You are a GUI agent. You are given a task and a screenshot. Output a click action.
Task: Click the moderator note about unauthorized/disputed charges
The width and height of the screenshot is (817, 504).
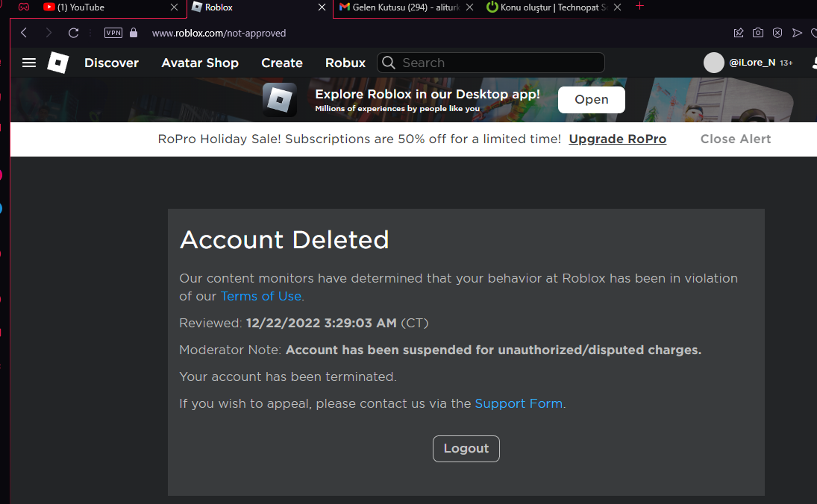[493, 350]
